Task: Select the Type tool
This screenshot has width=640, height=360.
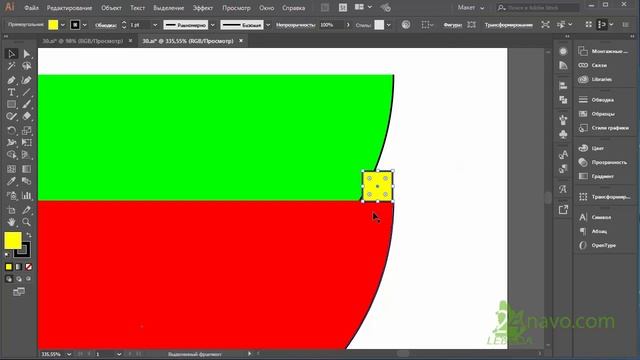Action: pyautogui.click(x=11, y=92)
